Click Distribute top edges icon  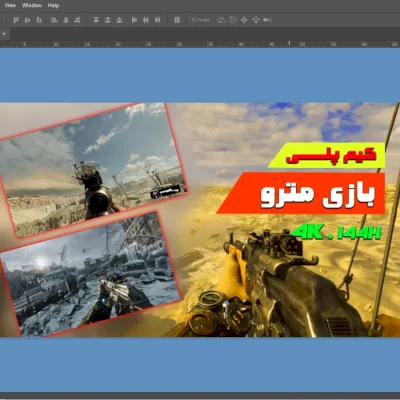point(96,20)
